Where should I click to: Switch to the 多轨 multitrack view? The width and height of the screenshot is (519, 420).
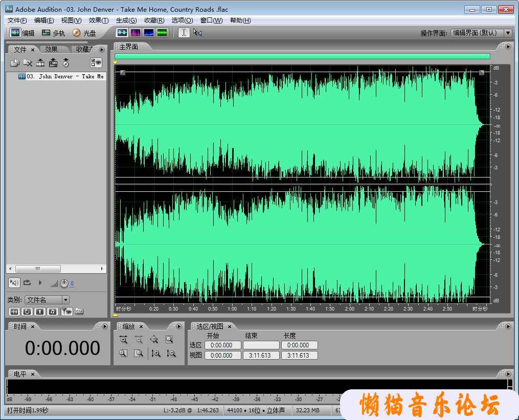click(x=53, y=33)
